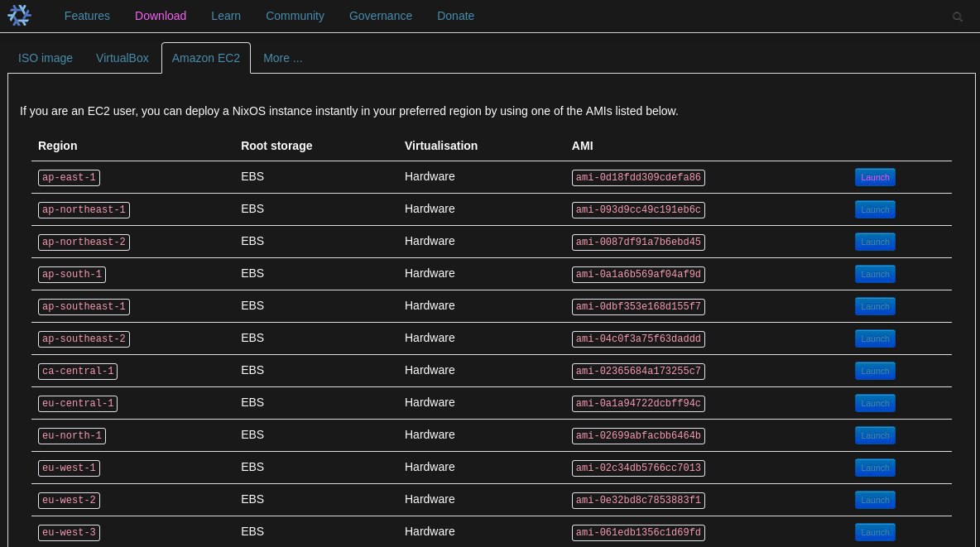This screenshot has width=980, height=547.
Task: Switch to the ISO image tab
Action: coord(45,58)
